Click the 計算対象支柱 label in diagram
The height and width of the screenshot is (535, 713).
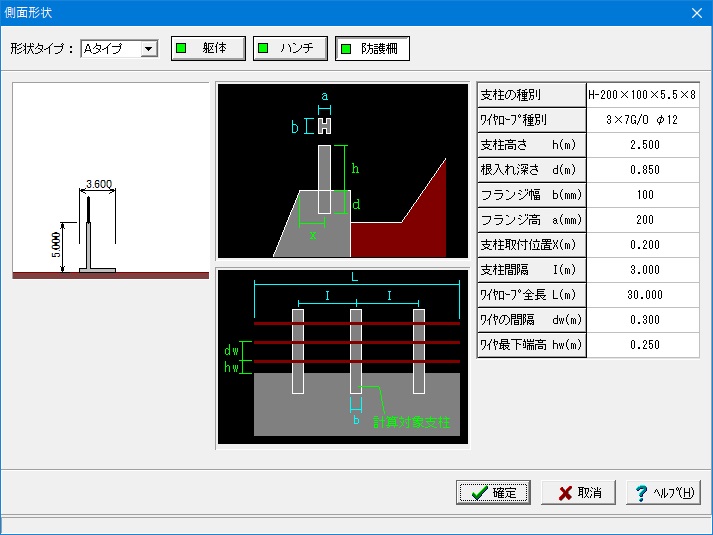[412, 422]
